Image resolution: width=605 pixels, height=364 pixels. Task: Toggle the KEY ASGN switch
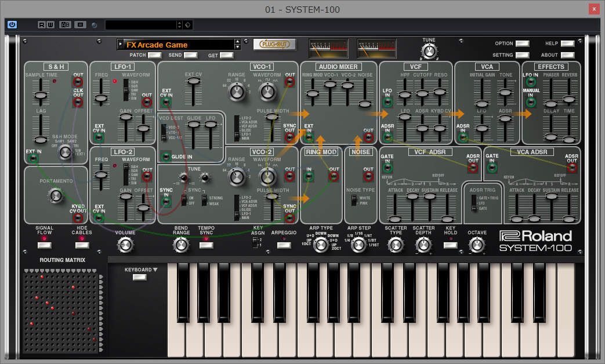pyautogui.click(x=255, y=242)
